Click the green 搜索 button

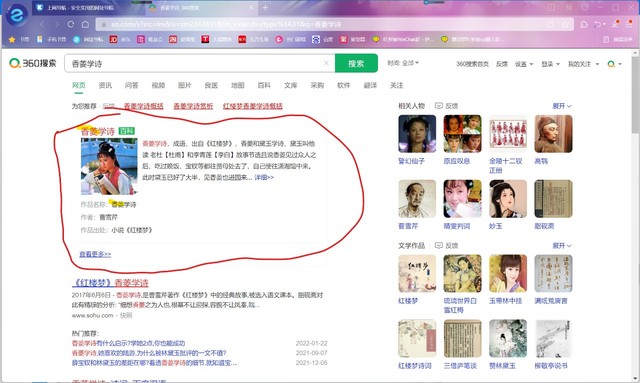coord(356,63)
